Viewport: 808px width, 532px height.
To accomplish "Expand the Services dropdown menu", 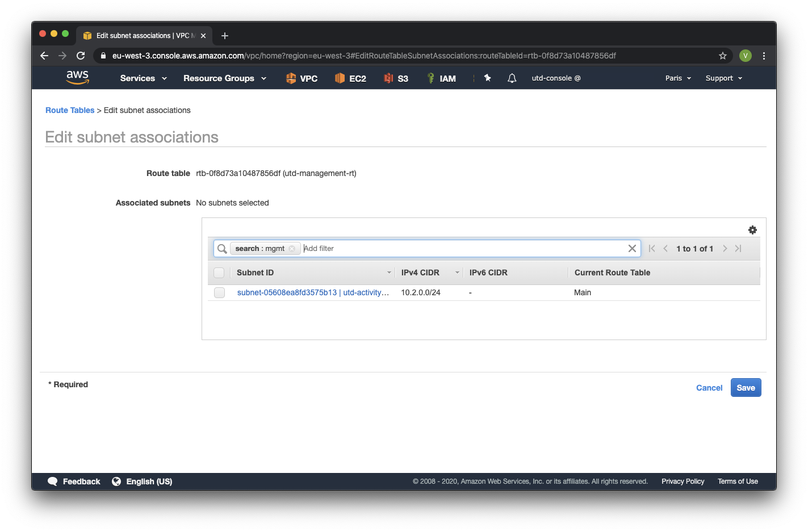I will [144, 78].
